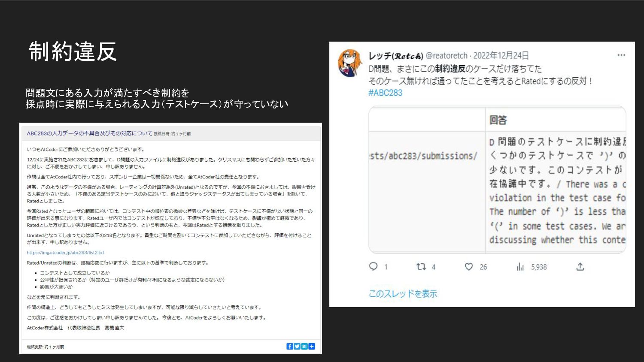The width and height of the screenshot is (644, 362).
Task: Click the Hatena Bookmark B! share icon
Action: click(x=304, y=346)
